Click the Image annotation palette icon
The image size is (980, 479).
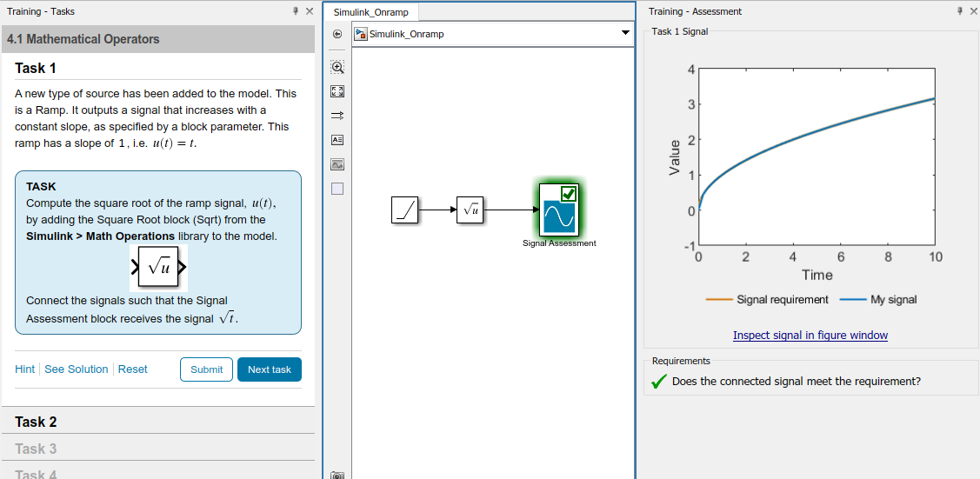tap(337, 163)
